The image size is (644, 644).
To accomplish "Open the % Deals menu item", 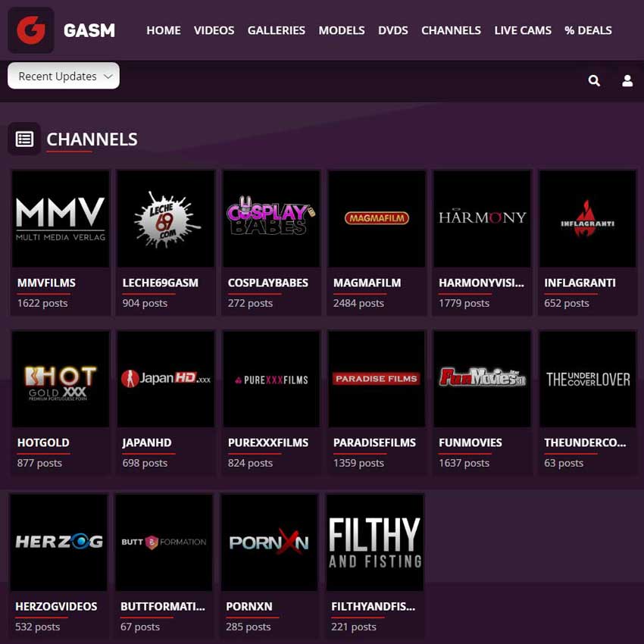I will pos(588,30).
